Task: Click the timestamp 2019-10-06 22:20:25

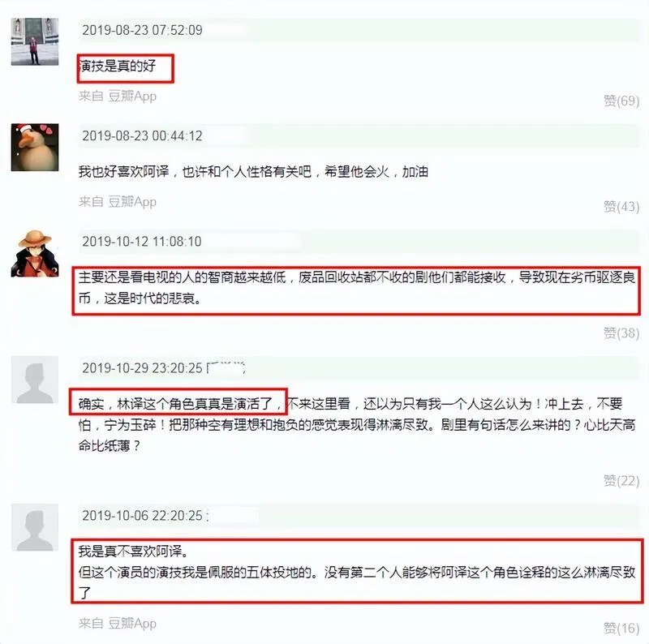Action: [143, 516]
